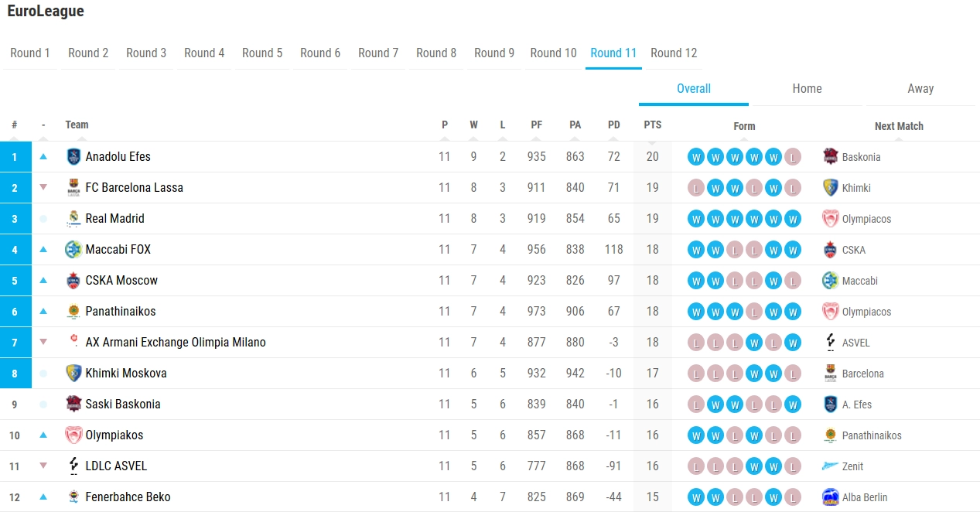Image resolution: width=980 pixels, height=512 pixels.
Task: Click the down arrow in LDLC ASVEL row
Action: tap(43, 466)
